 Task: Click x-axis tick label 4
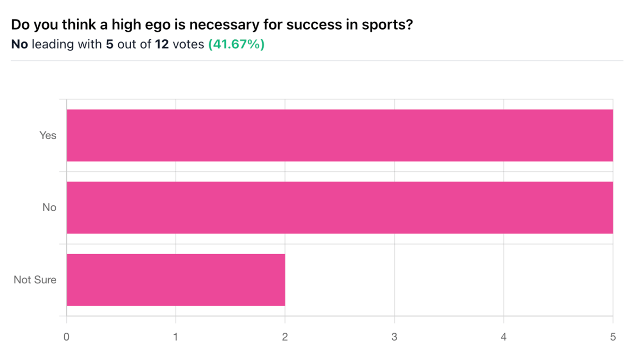coord(504,336)
